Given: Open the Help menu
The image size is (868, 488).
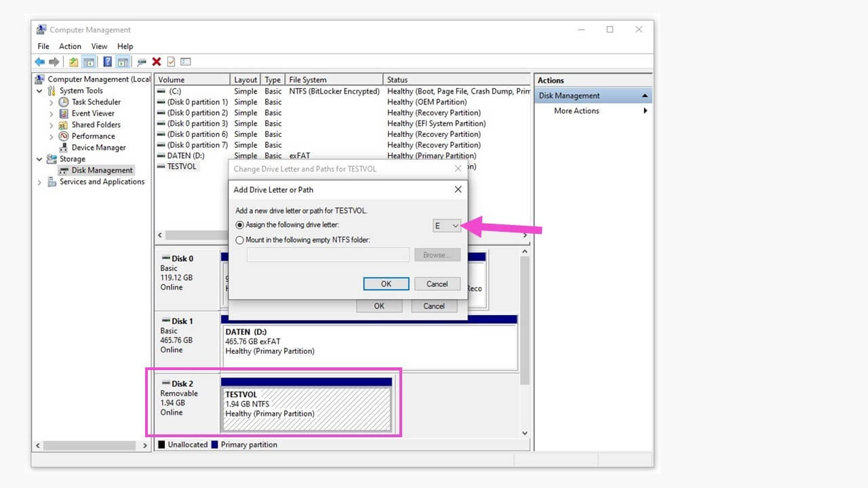Looking at the screenshot, I should (x=125, y=46).
